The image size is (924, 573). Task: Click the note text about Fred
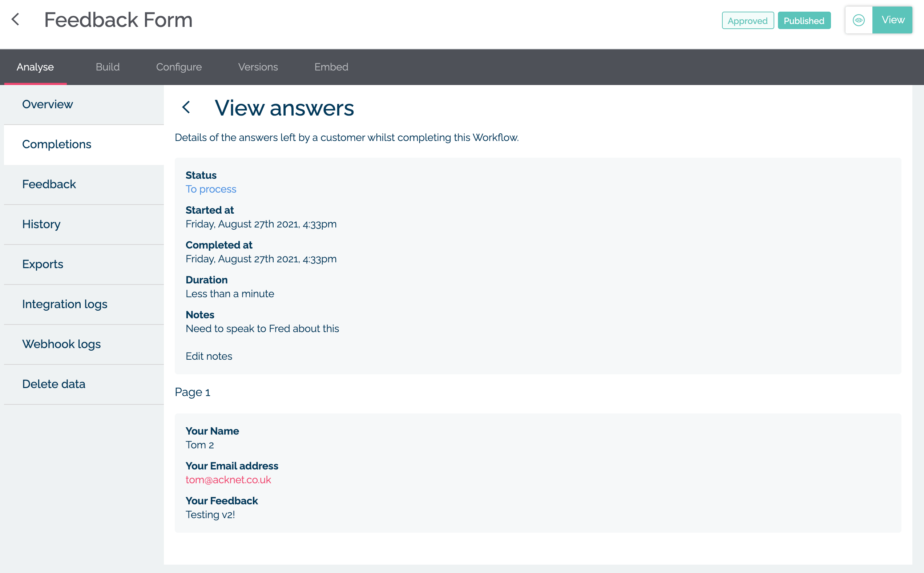click(x=262, y=328)
